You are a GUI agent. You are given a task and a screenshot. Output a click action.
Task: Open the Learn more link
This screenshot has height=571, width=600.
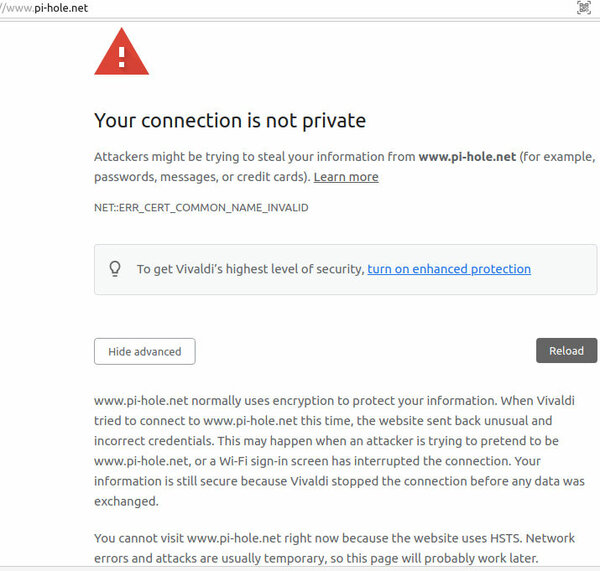pos(346,177)
